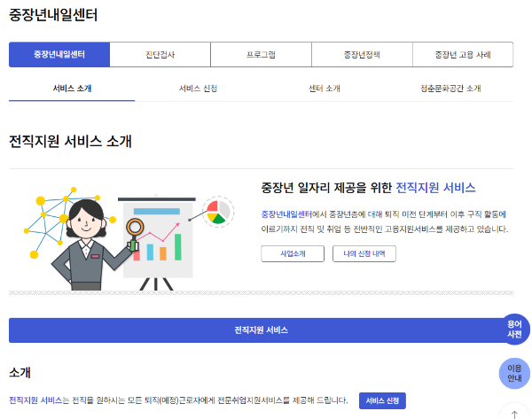The height and width of the screenshot is (419, 532).
Task: Switch to the 센터 소개 sub-tab
Action: click(325, 89)
